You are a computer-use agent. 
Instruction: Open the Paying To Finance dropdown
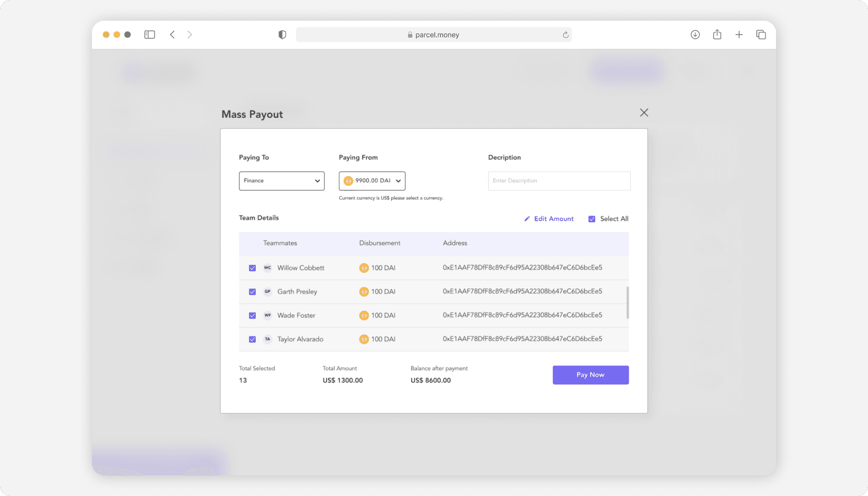[x=282, y=181]
